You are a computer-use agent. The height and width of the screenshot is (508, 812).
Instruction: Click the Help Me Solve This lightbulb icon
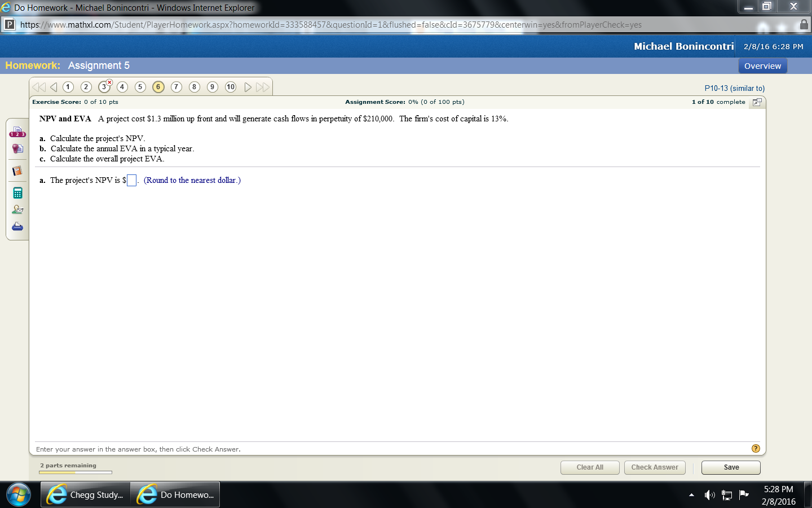pos(17,148)
